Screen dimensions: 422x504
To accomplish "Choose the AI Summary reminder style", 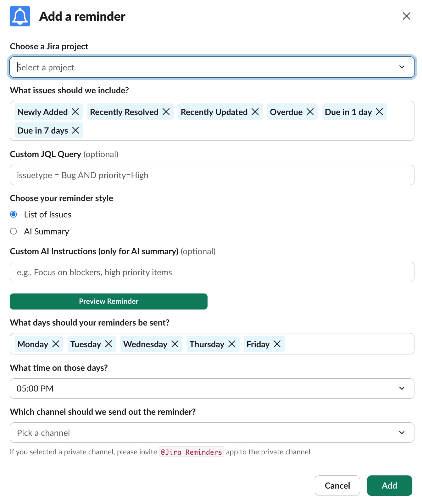I will pyautogui.click(x=14, y=232).
